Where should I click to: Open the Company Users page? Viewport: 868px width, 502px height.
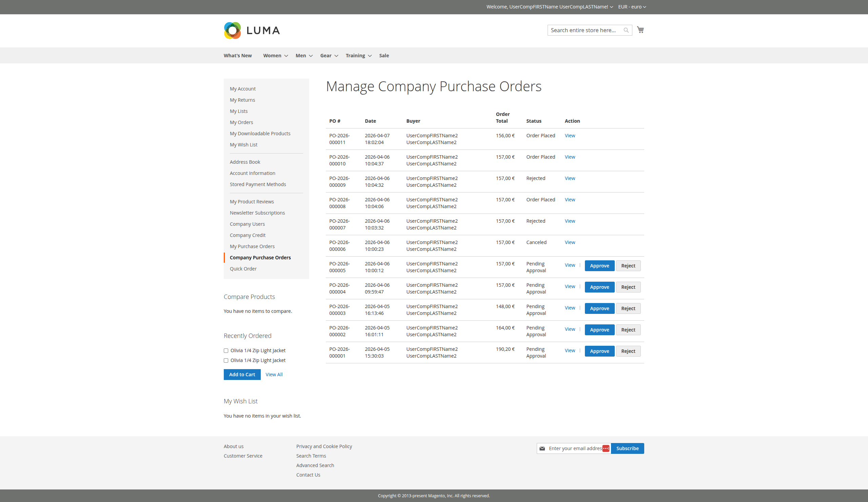tap(247, 224)
